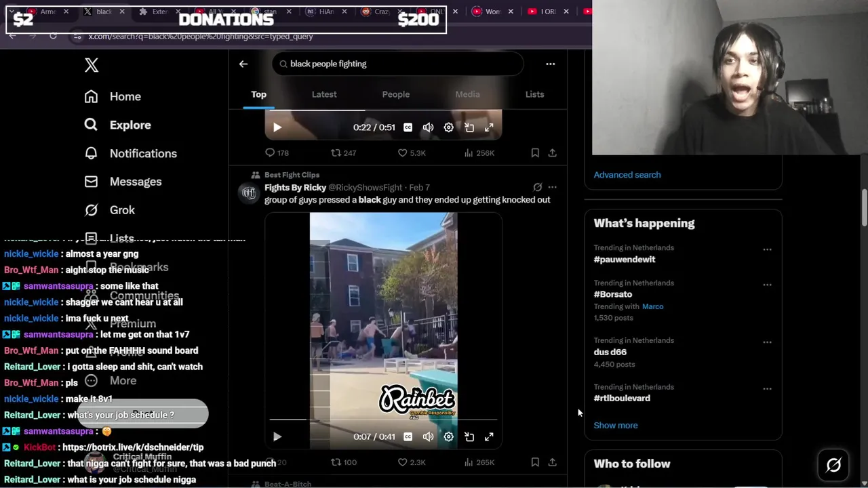Click the 'black people fighting' search field
The width and height of the screenshot is (868, 488).
398,64
